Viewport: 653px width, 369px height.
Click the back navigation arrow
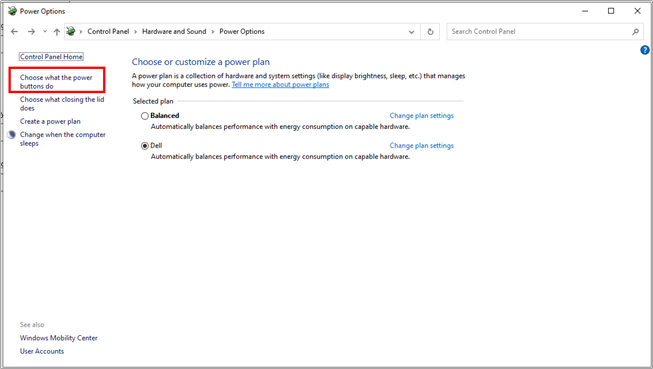pos(15,32)
